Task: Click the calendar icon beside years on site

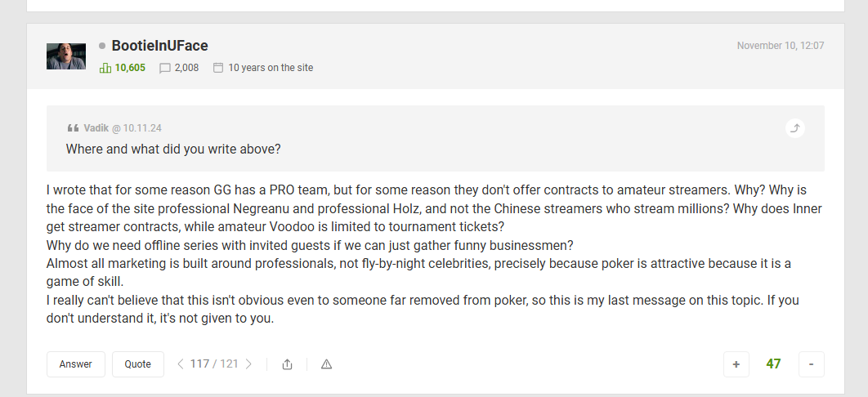Action: [x=218, y=68]
